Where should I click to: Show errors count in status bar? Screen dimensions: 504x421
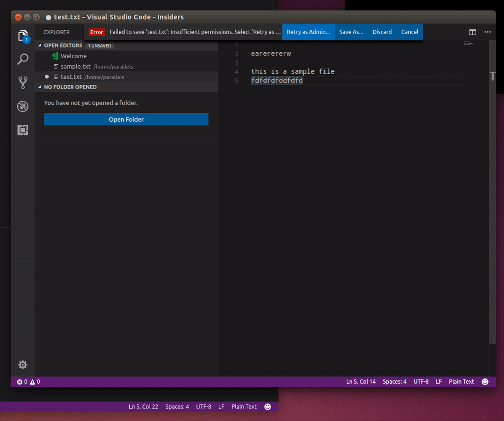coord(22,381)
